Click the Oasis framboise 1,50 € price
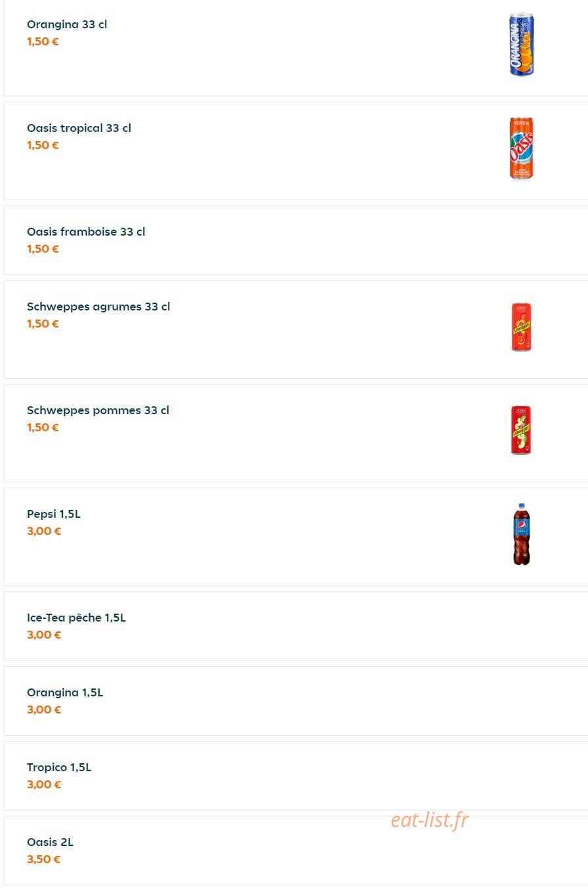Image resolution: width=588 pixels, height=888 pixels. pos(43,249)
